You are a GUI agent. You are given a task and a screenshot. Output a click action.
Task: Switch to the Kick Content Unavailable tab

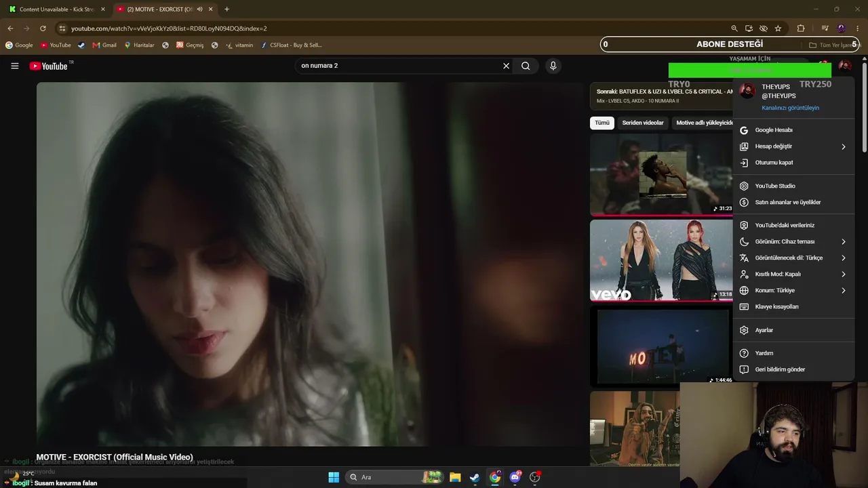(x=56, y=9)
